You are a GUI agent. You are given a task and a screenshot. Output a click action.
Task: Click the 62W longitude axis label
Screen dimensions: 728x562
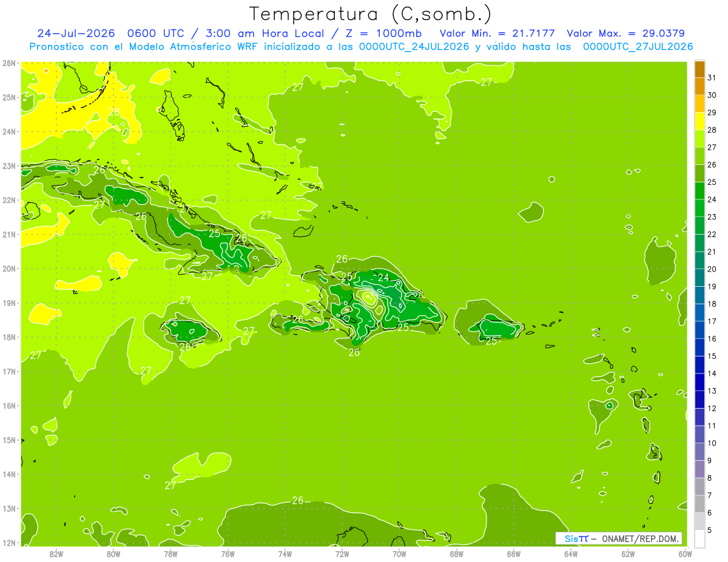628,554
